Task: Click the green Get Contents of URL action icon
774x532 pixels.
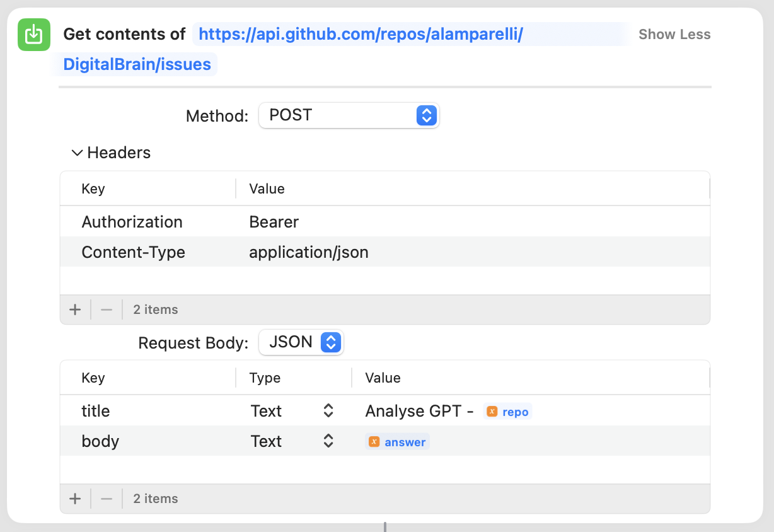Action: pyautogui.click(x=33, y=35)
